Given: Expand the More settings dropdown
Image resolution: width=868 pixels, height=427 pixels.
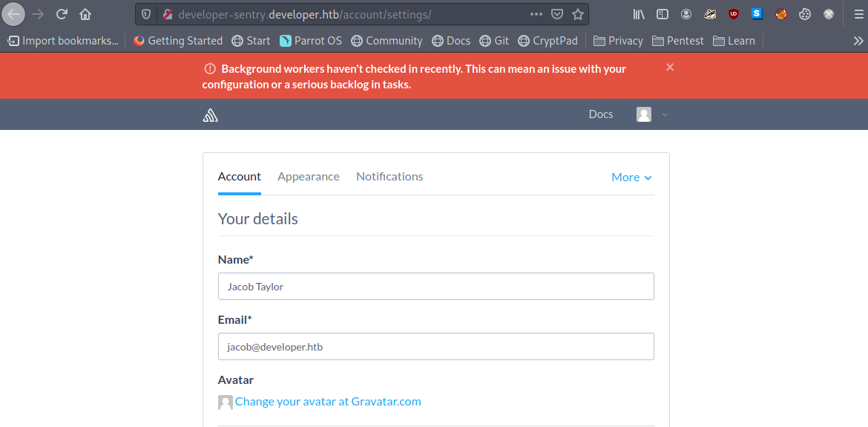Looking at the screenshot, I should (631, 177).
